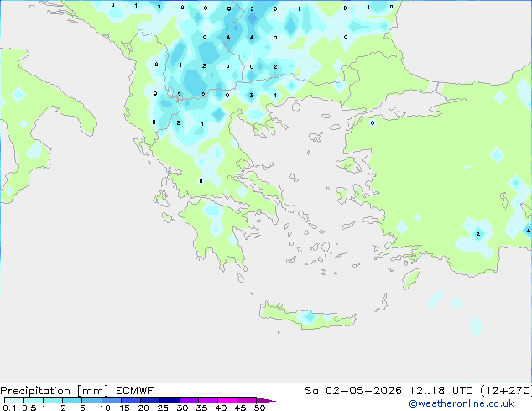Click the above-50 arrow tip of legend
Screen dimensions: 532x411
pos(266,401)
